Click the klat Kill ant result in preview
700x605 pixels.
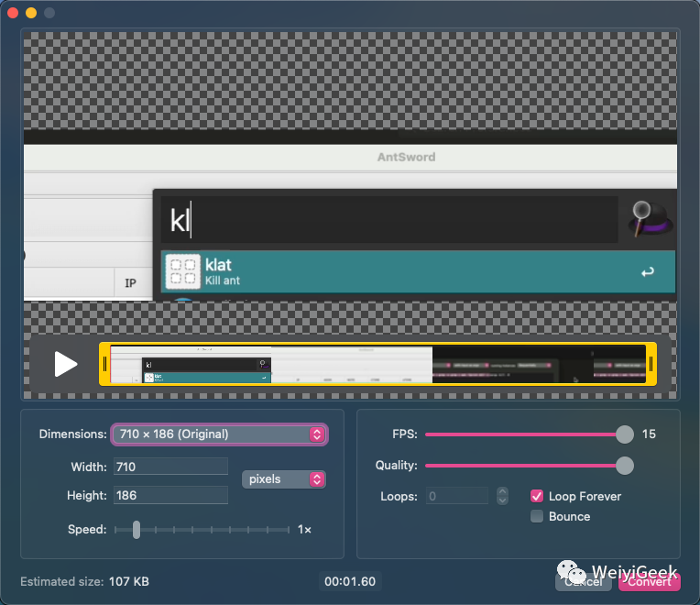[x=418, y=271]
